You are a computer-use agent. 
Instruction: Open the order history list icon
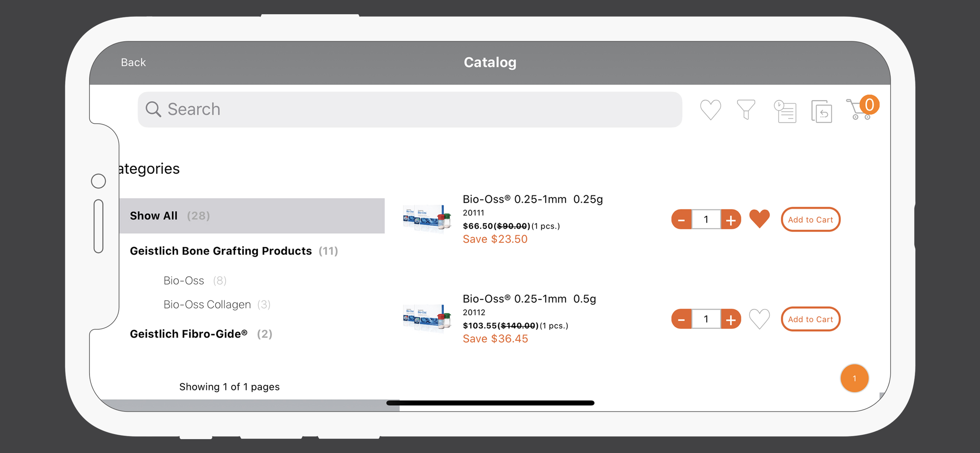tap(785, 111)
